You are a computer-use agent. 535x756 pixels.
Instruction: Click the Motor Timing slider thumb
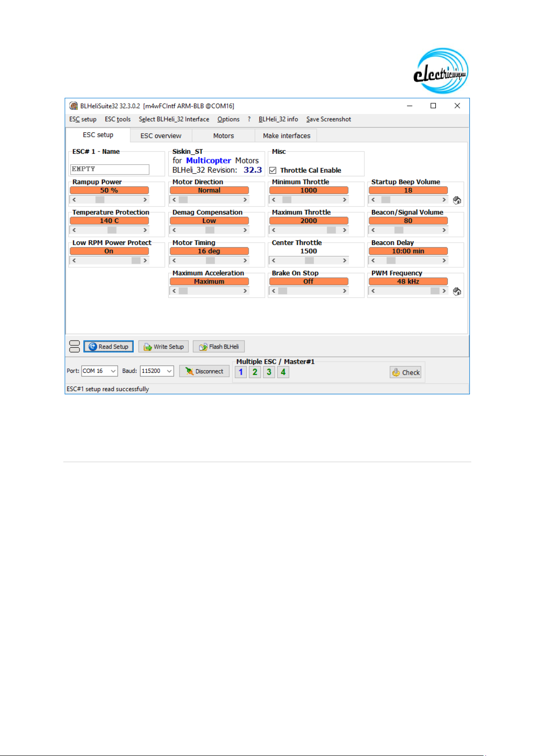click(x=210, y=261)
